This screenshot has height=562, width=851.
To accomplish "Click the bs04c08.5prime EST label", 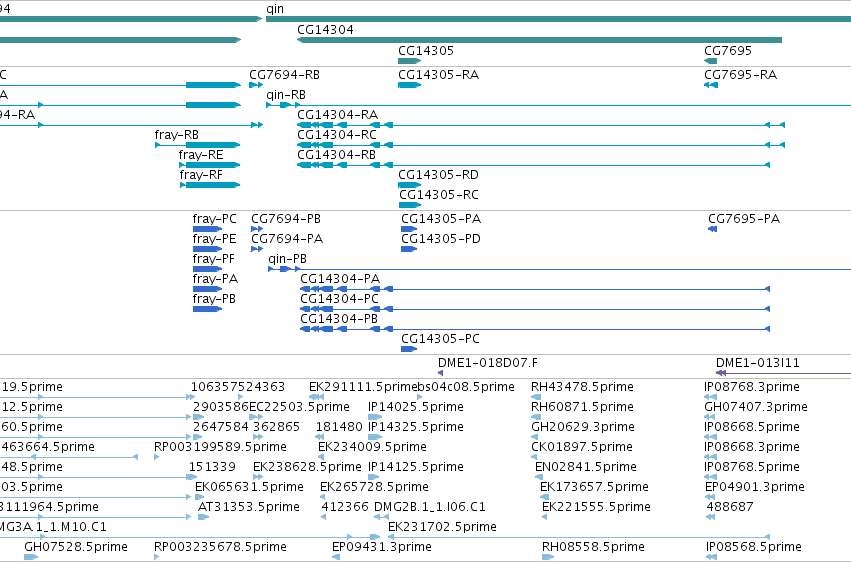I will pos(466,387).
